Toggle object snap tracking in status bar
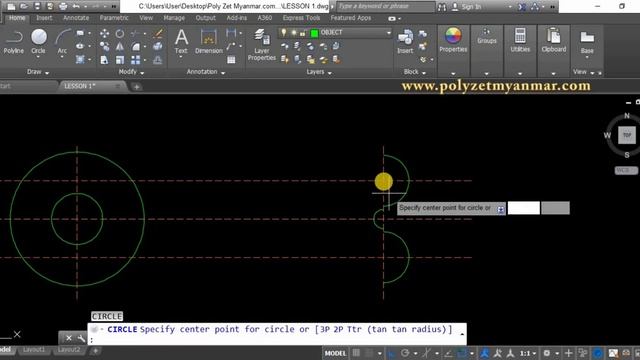The width and height of the screenshot is (640, 360). tap(448, 353)
